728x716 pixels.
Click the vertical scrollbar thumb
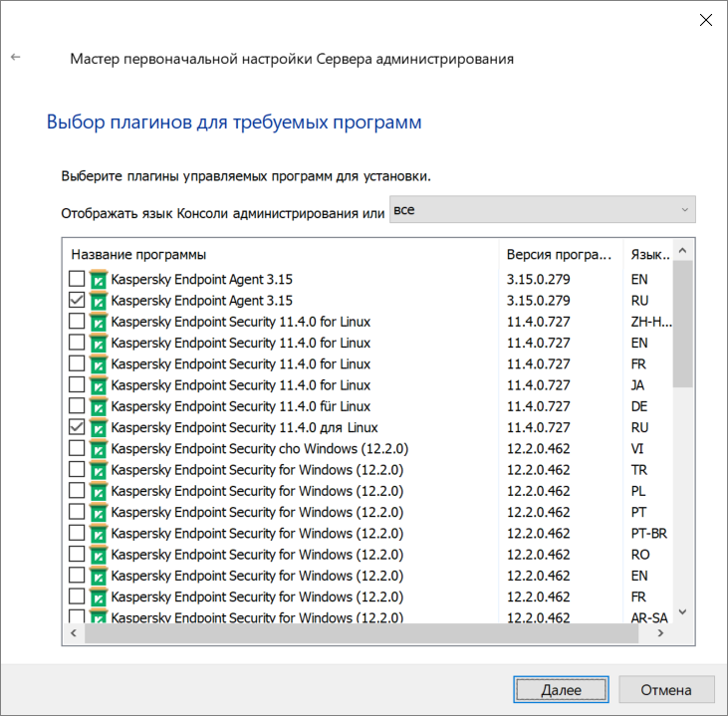click(x=682, y=324)
